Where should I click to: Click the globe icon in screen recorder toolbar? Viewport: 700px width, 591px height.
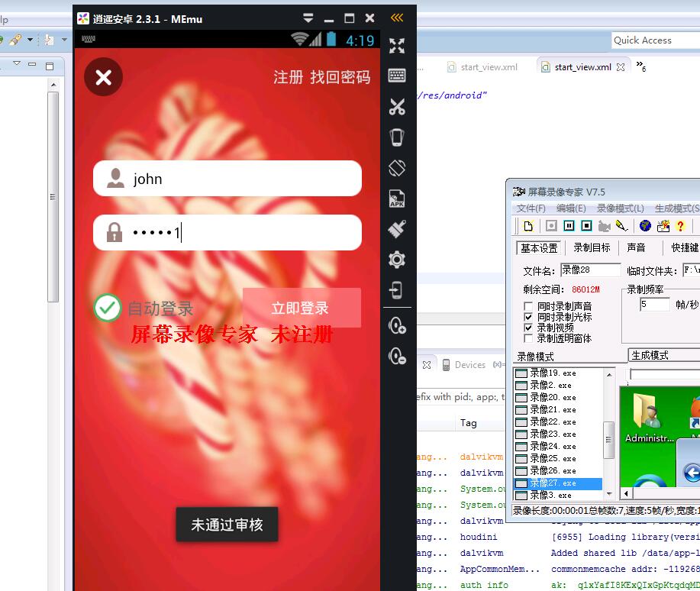pyautogui.click(x=645, y=226)
